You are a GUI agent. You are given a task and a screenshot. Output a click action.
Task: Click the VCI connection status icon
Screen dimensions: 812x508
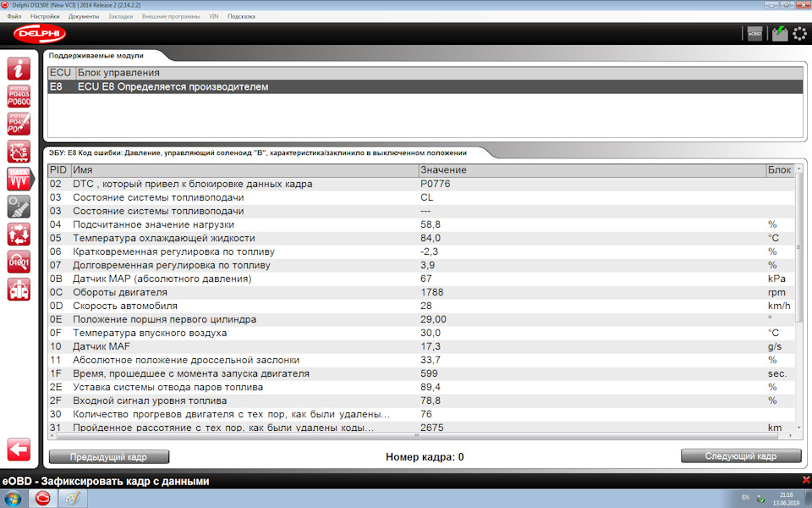click(779, 34)
